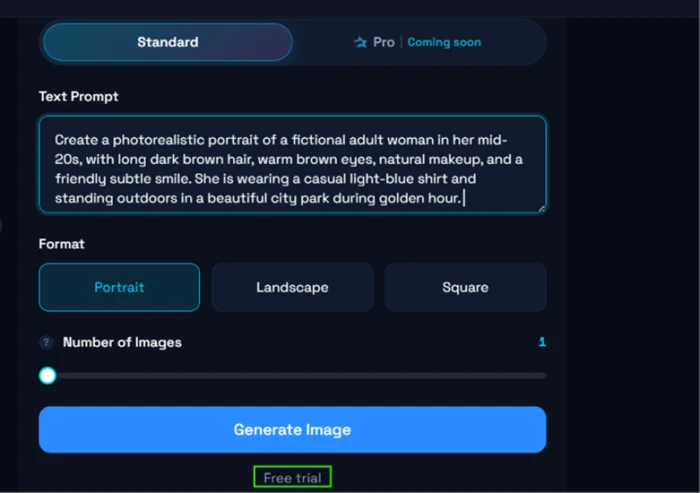
Task: Click the word 'photorealistic' in the prompt
Action: [158, 140]
